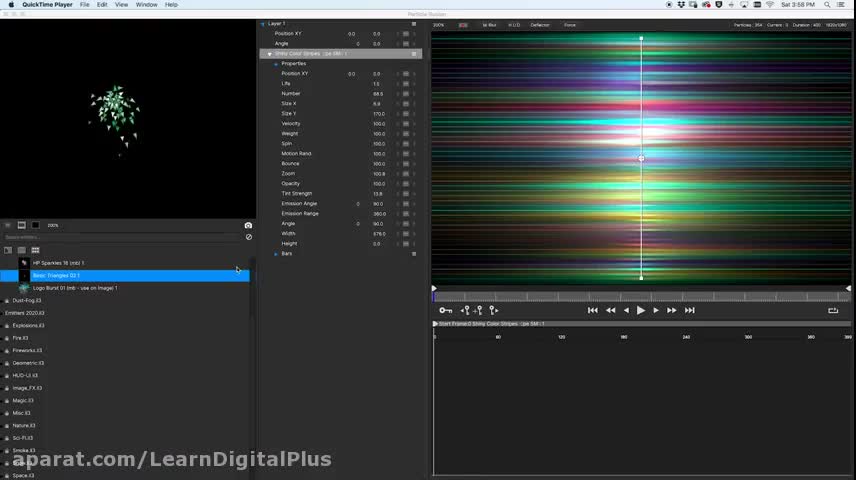Screen dimensions: 856x480
Task: Clear the emitter search field
Action: coord(248,237)
